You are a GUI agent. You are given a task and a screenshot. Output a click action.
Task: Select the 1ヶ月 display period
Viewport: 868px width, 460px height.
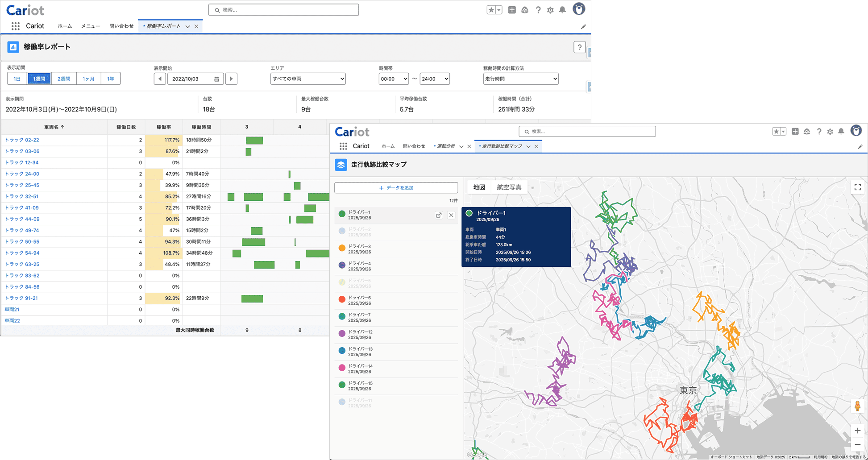(88, 79)
